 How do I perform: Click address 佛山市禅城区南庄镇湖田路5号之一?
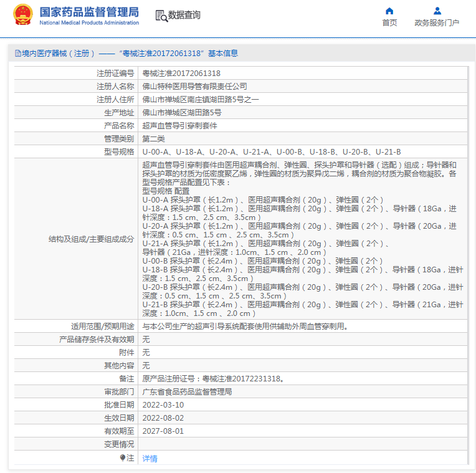click(201, 100)
